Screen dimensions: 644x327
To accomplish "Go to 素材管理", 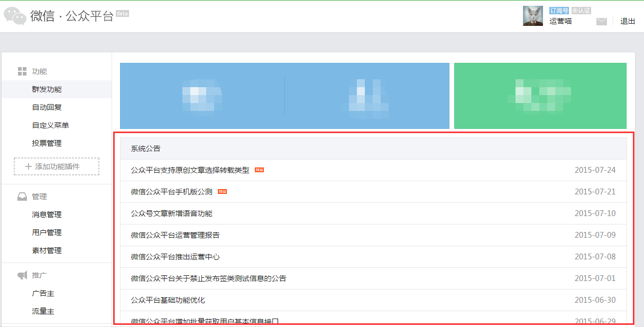I will (47, 250).
